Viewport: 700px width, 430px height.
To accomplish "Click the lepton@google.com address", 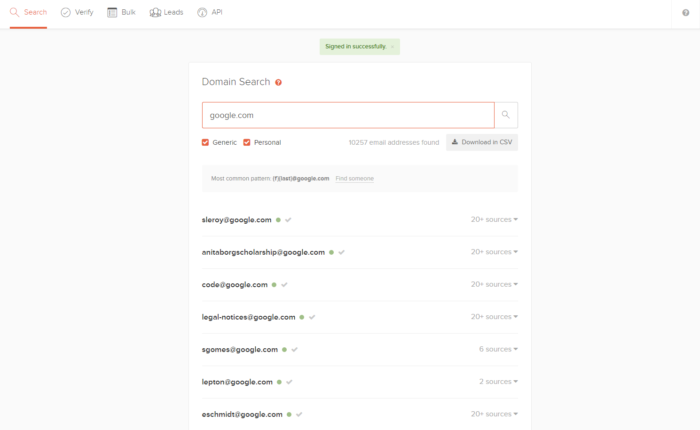I will coord(237,382).
